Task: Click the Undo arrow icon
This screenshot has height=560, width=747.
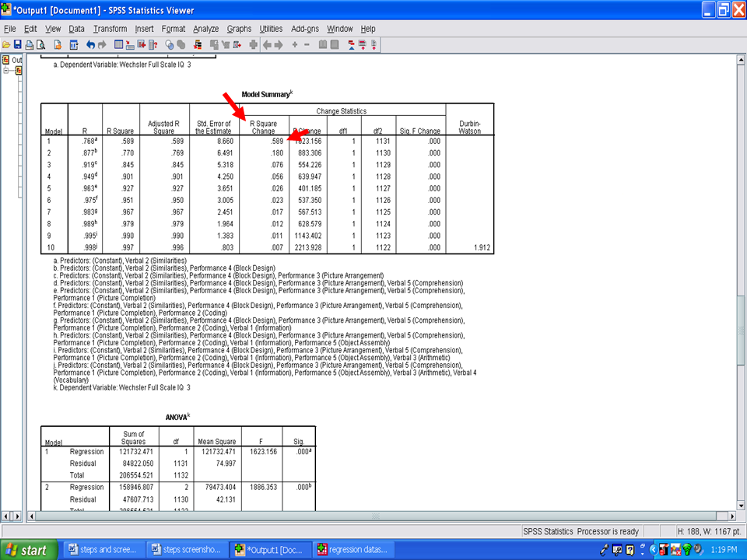Action: point(91,45)
